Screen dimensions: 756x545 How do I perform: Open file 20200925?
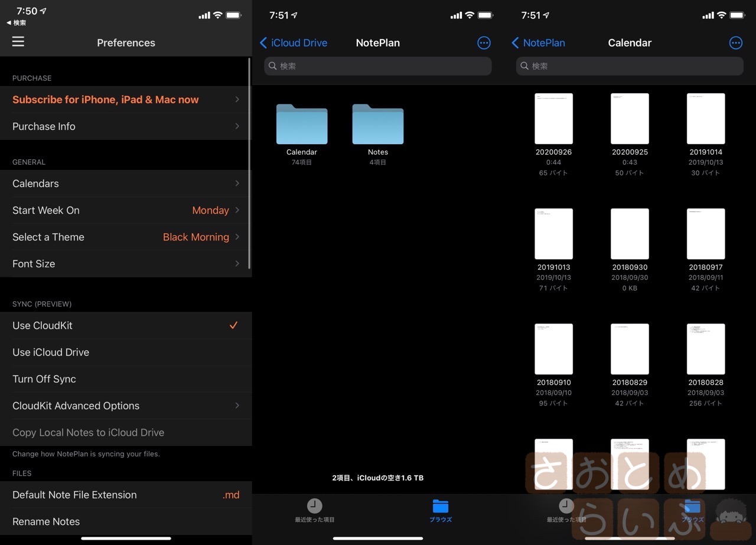click(630, 119)
